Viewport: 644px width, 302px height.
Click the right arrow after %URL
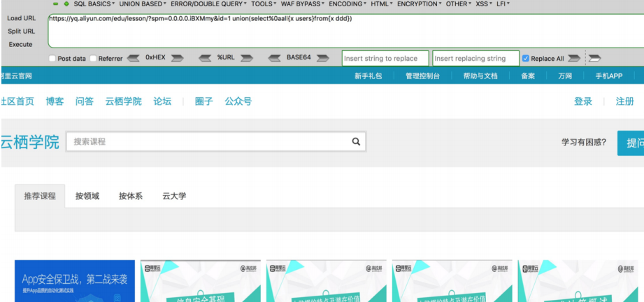246,58
